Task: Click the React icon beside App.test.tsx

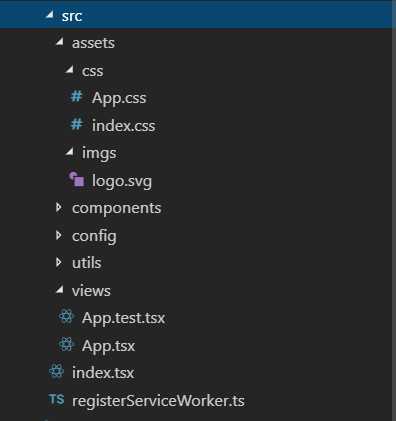Action: coord(66,316)
